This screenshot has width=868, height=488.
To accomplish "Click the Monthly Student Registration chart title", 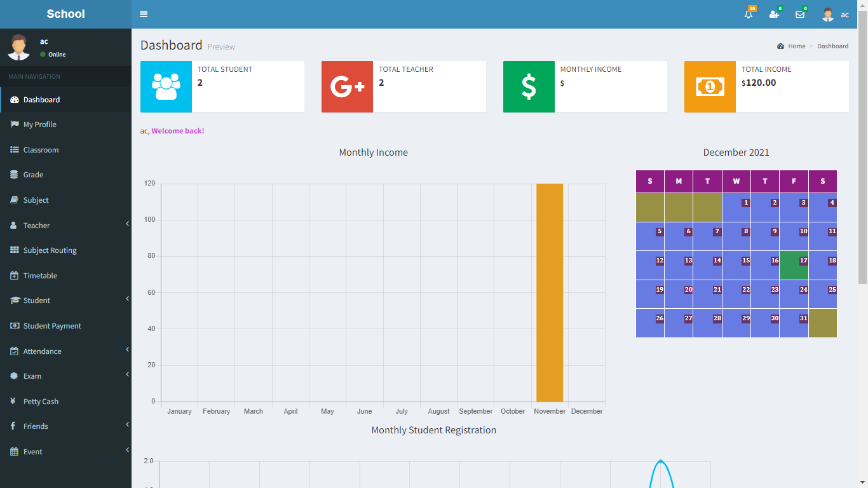I will (434, 430).
